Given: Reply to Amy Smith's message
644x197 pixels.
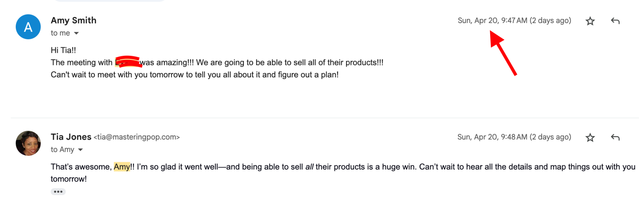Looking at the screenshot, I should (615, 21).
